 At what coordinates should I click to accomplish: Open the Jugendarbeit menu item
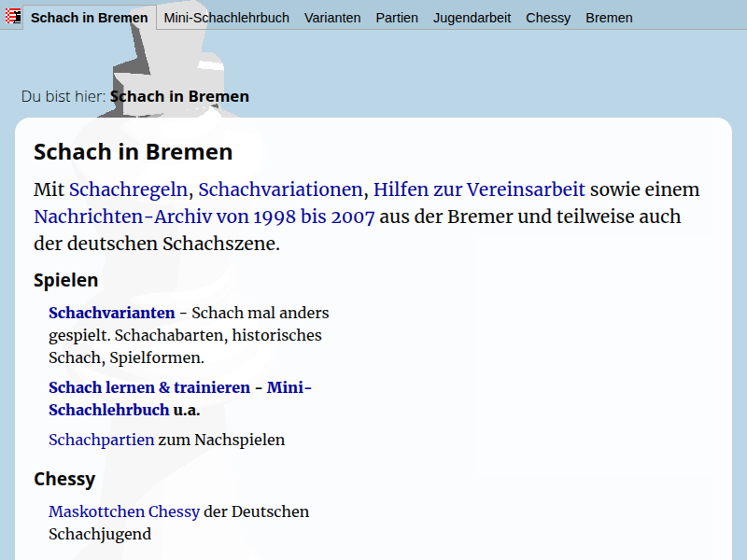(472, 18)
